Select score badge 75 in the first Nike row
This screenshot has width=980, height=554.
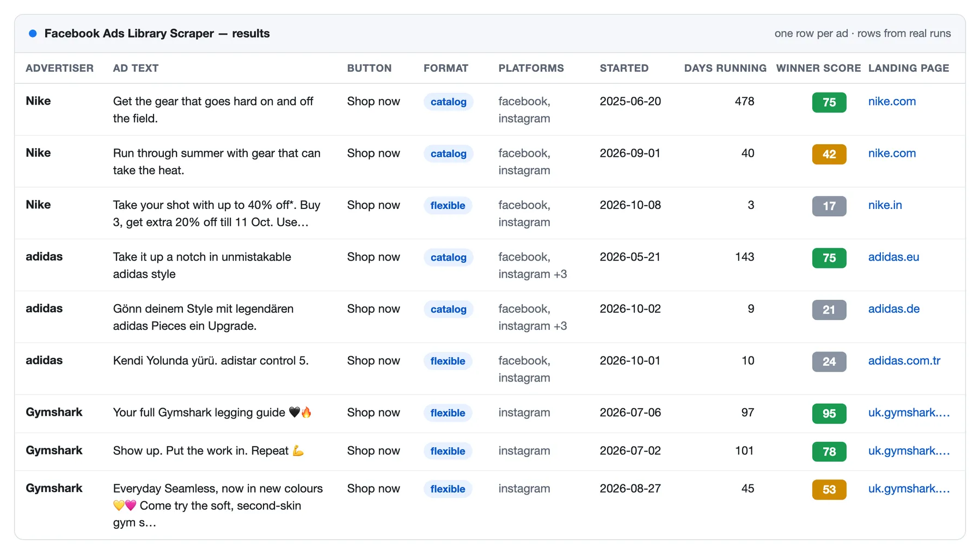coord(829,102)
